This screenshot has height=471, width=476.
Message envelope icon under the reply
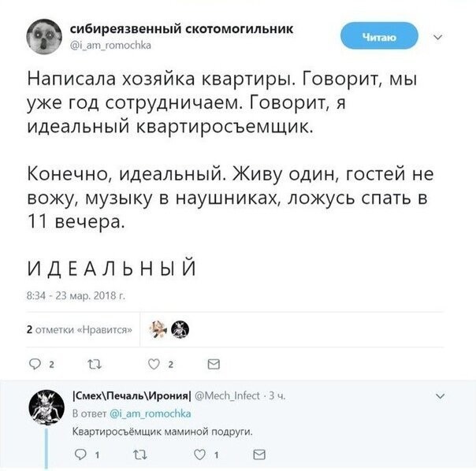259,454
